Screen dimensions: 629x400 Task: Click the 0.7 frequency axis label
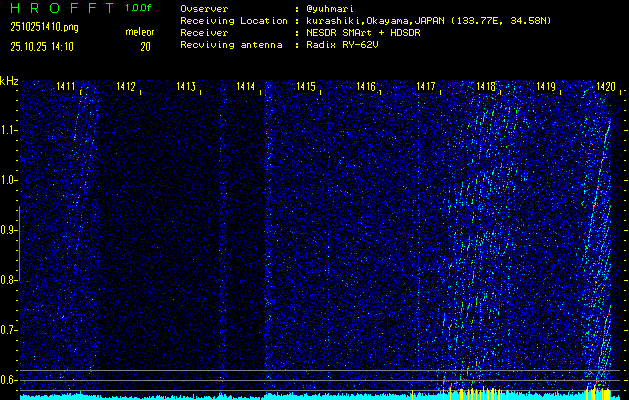pos(8,330)
